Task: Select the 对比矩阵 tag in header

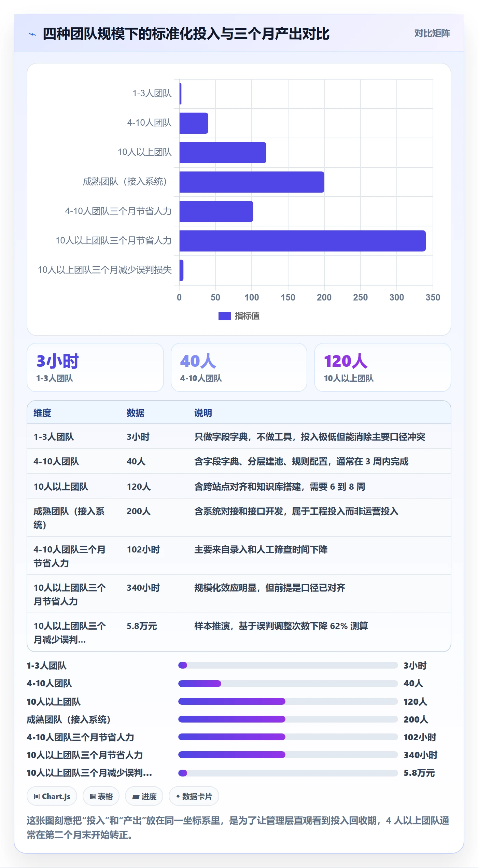Action: pos(432,33)
